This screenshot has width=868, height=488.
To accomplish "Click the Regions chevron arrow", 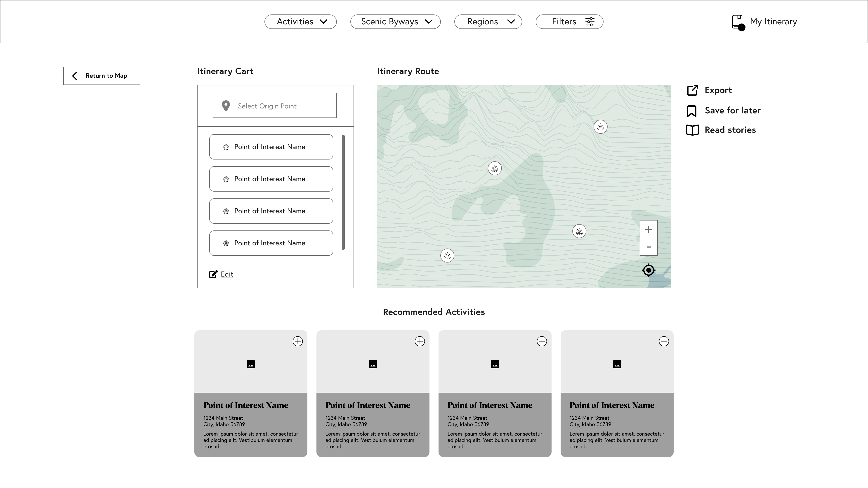I will pyautogui.click(x=511, y=21).
